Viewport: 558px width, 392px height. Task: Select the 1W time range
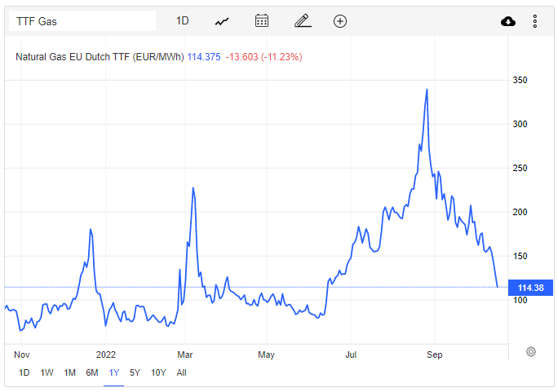tap(46, 372)
